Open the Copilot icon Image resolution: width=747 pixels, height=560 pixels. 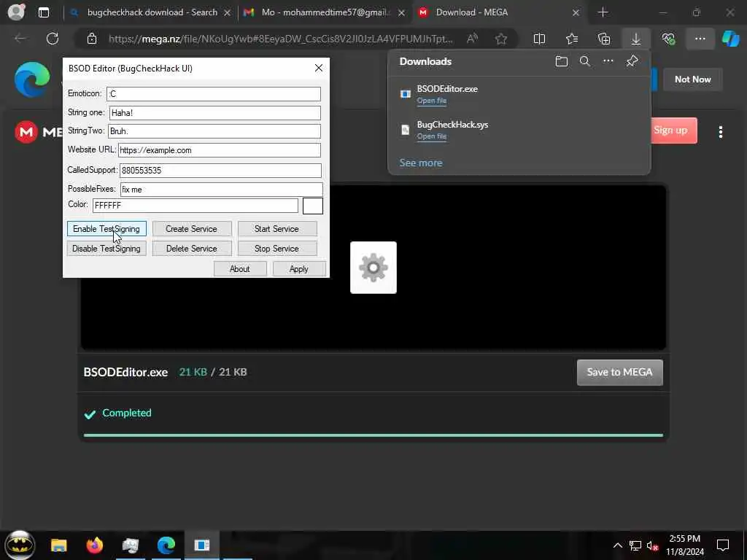coord(730,39)
